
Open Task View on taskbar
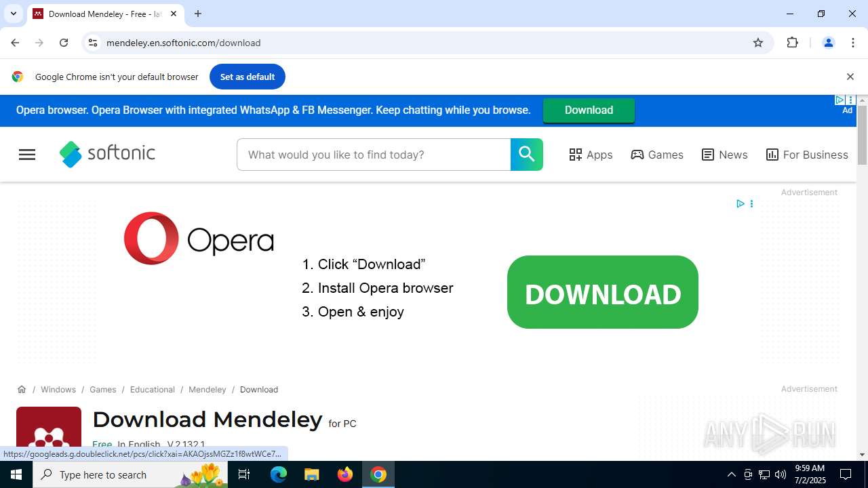pyautogui.click(x=245, y=474)
